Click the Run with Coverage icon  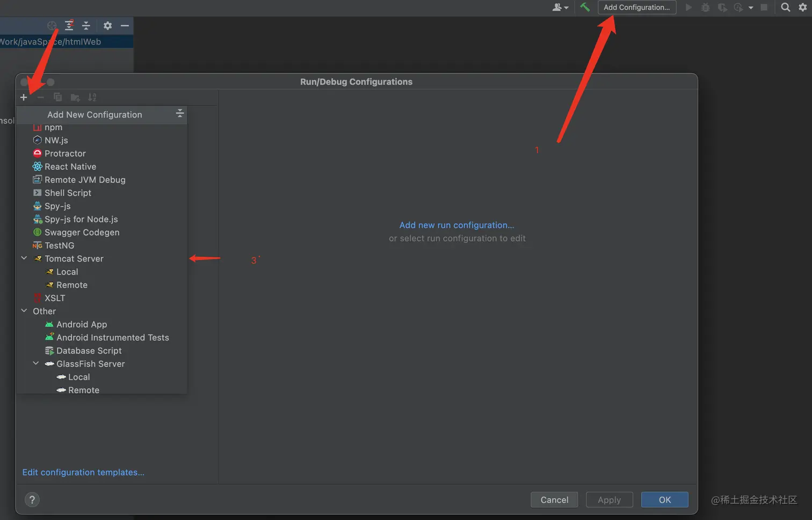click(722, 8)
